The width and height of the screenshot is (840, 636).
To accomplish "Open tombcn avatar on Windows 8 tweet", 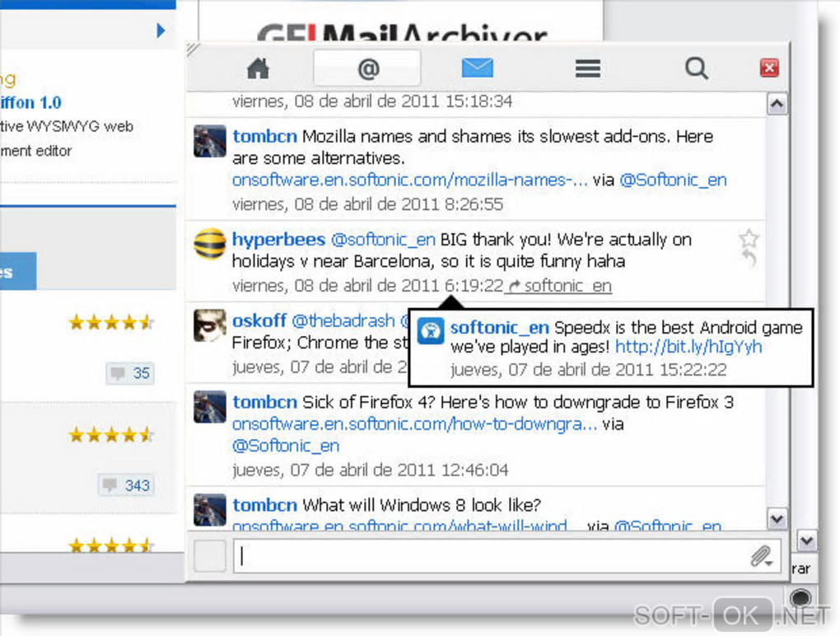I will 209,510.
